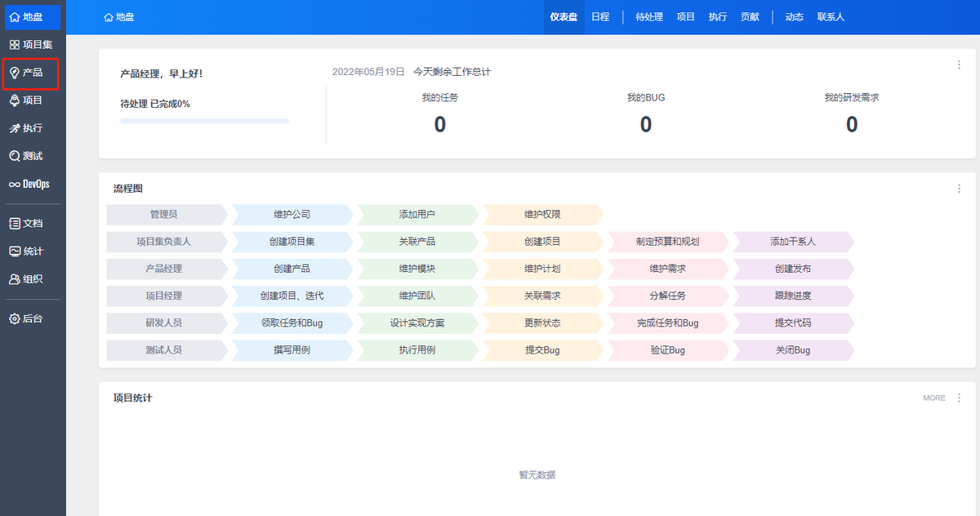Click 创建项目、迭代 flow step

click(x=292, y=296)
